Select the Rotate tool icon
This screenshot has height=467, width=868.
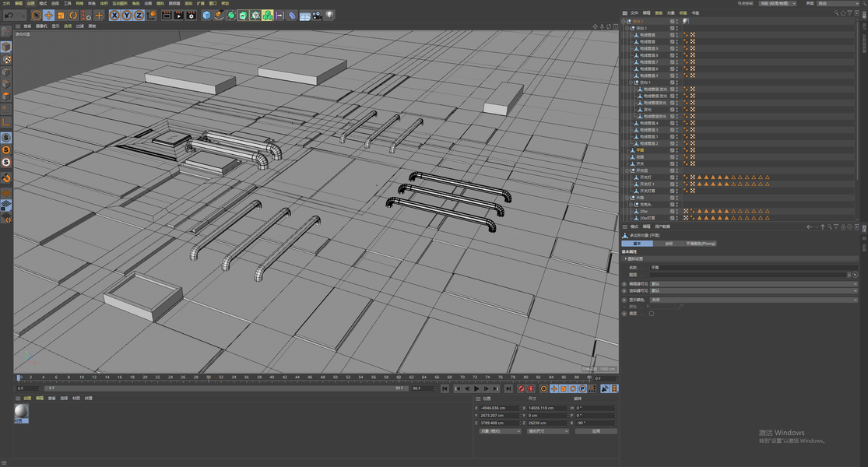click(x=73, y=15)
